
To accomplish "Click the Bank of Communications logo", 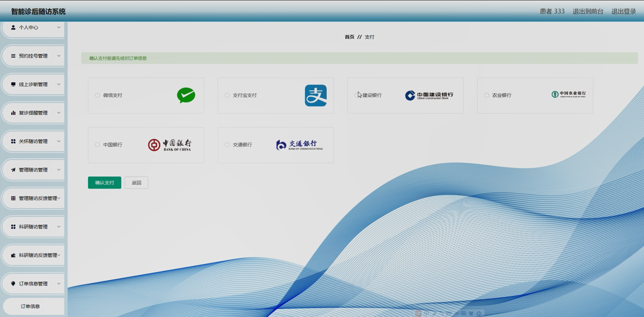I will (299, 145).
